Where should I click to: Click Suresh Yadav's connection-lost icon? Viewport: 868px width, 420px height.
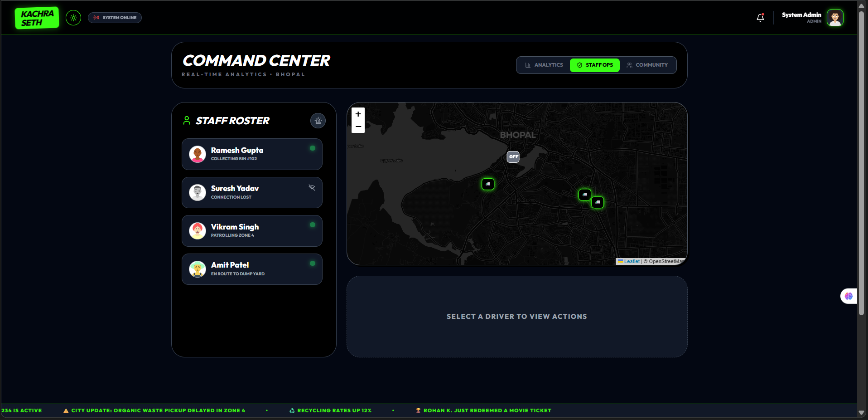pyautogui.click(x=311, y=188)
